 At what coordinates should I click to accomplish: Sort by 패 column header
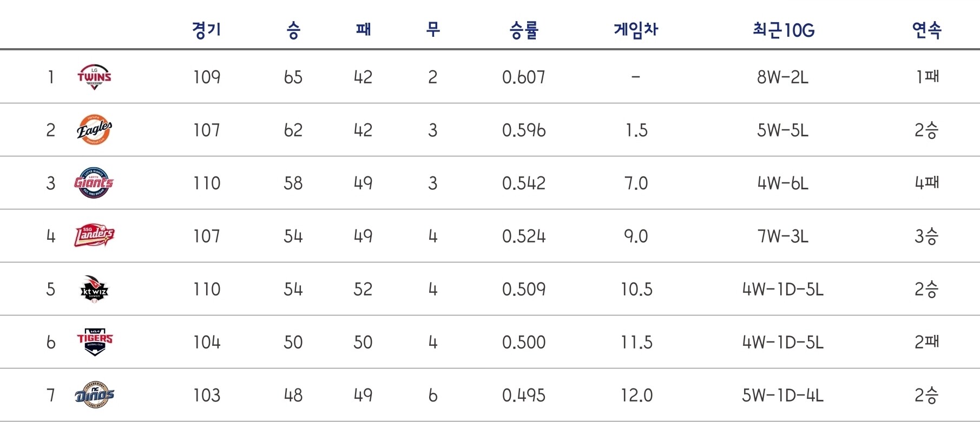click(363, 29)
